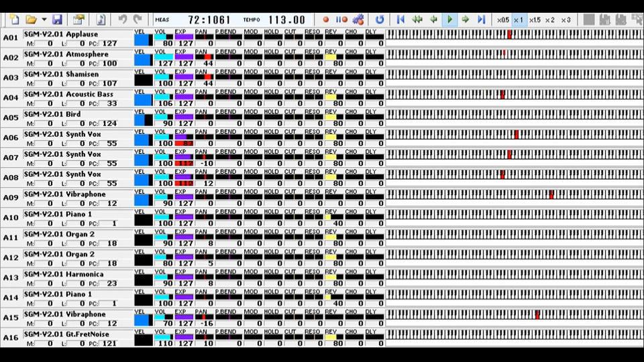Toggle the loop playback icon
Screen dimensions: 644x362
(380, 19)
